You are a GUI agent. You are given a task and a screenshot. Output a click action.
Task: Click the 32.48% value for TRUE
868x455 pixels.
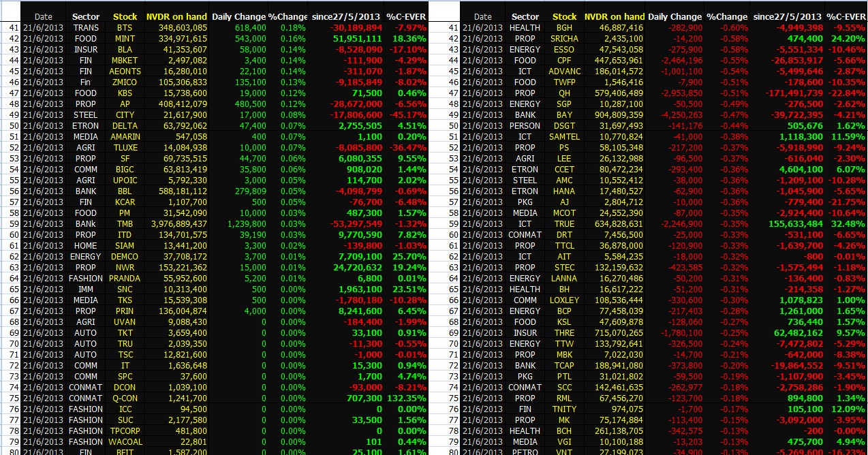848,224
